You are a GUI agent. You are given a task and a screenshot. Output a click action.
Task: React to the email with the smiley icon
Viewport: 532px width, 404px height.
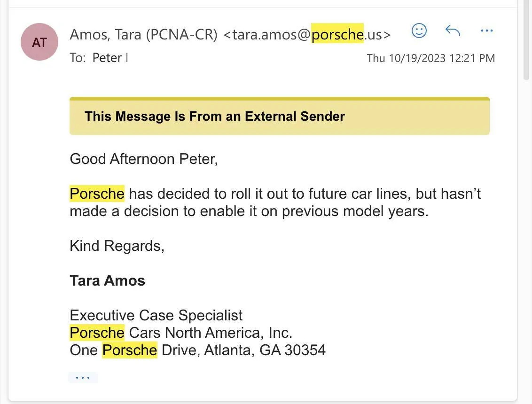(419, 31)
